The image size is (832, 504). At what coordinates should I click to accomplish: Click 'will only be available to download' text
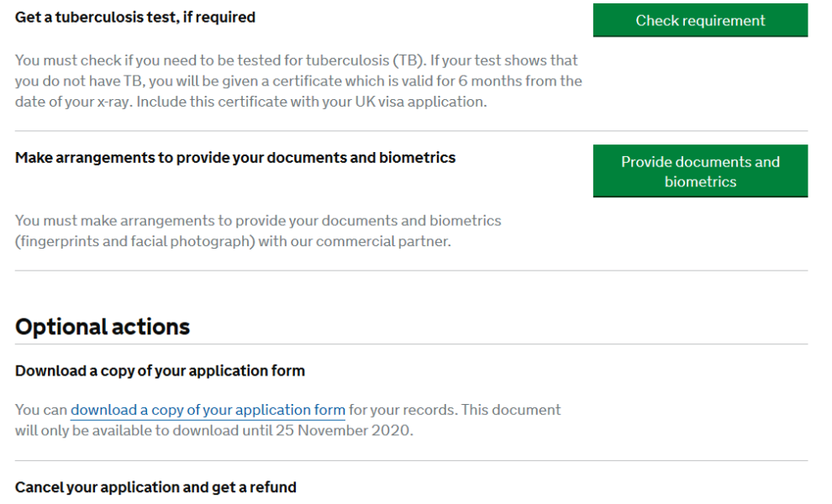127,430
